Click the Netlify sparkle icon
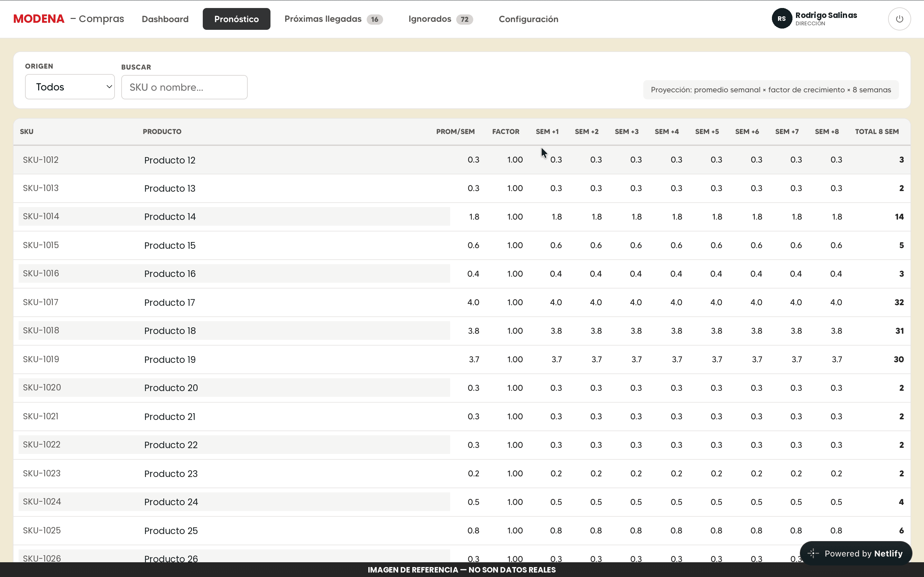Screen dimensions: 924x577 coord(813,553)
